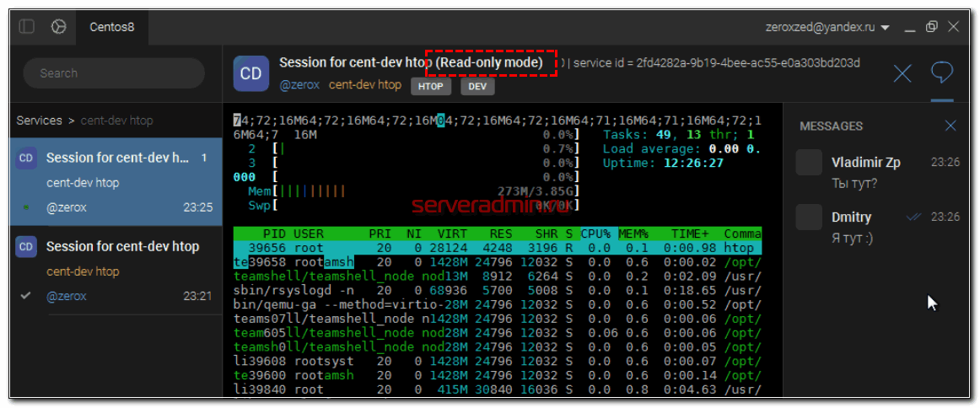
Task: Click the cent-dev htop link in header
Action: pyautogui.click(x=364, y=85)
